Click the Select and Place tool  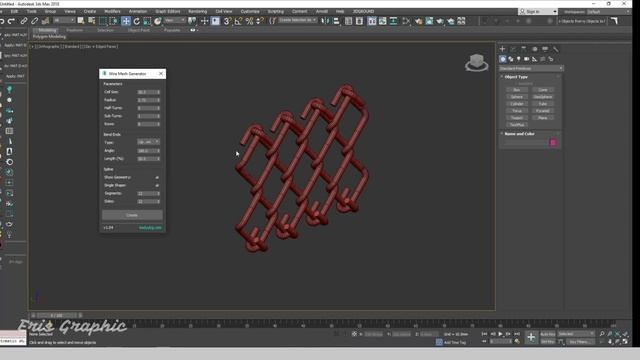pos(158,21)
